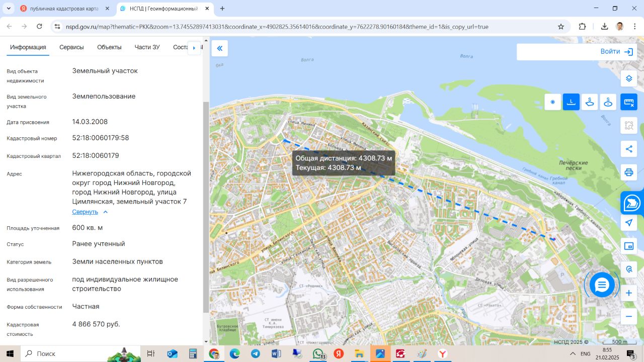Image resolution: width=644 pixels, height=362 pixels.
Task: Open the map layers panel
Action: (x=628, y=78)
